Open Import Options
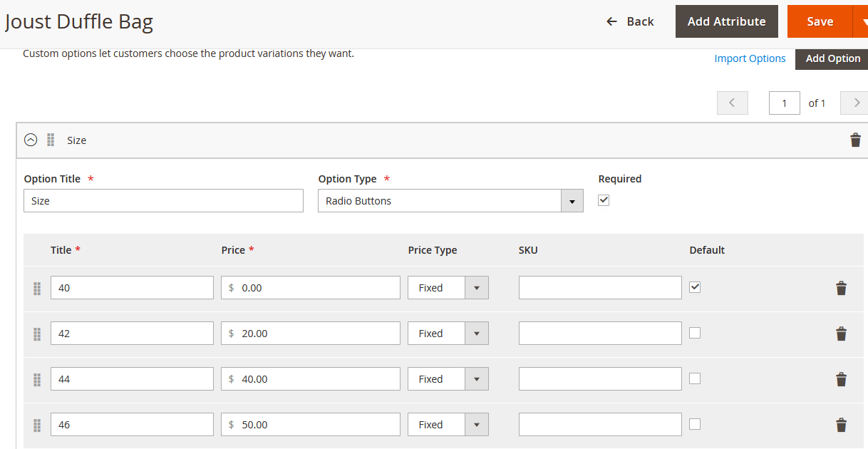 click(x=750, y=58)
